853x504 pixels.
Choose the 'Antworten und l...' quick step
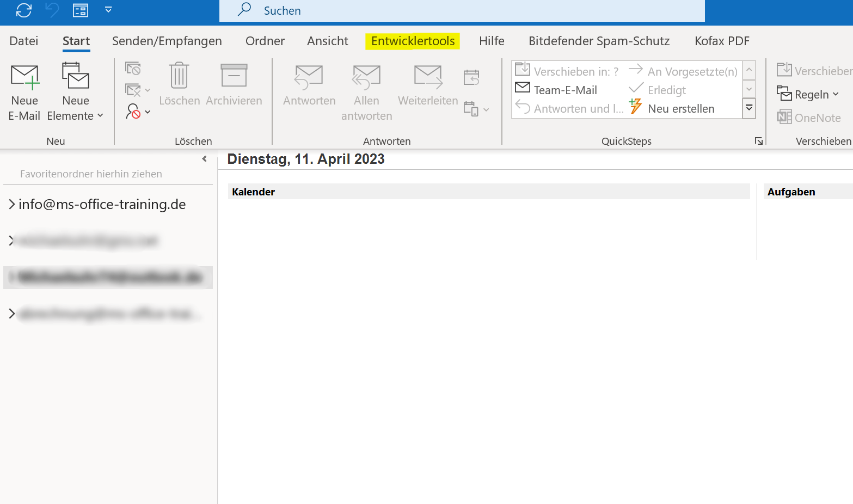(569, 108)
